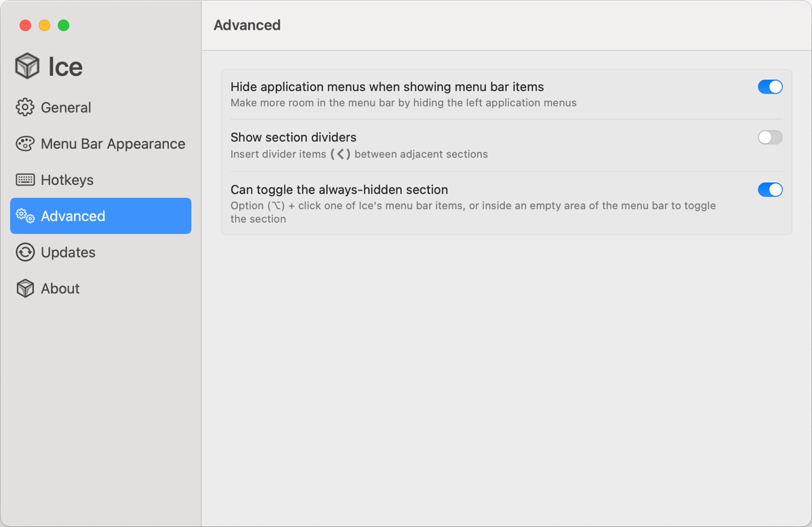Click the Ice cube logo above the sidebar
The height and width of the screenshot is (527, 812).
coord(28,66)
